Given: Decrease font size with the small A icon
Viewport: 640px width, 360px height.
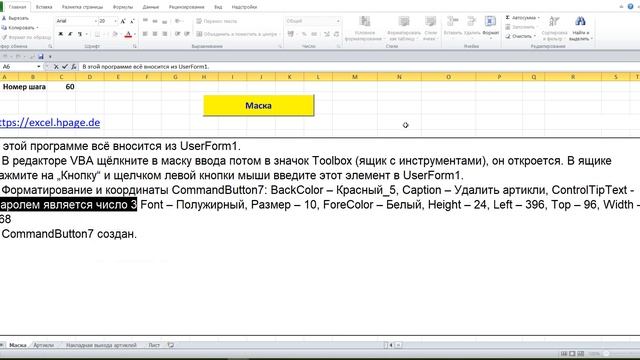Looking at the screenshot, I should (x=132, y=21).
